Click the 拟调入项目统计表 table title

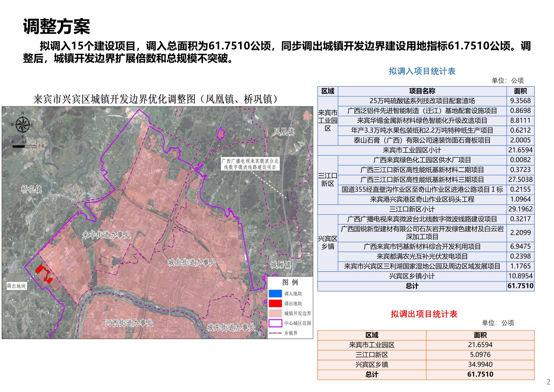pyautogui.click(x=422, y=71)
